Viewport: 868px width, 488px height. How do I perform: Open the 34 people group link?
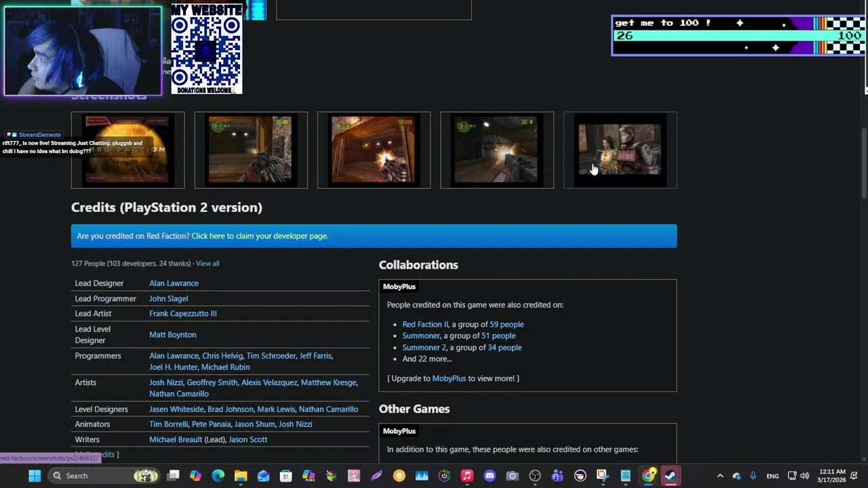tap(505, 348)
